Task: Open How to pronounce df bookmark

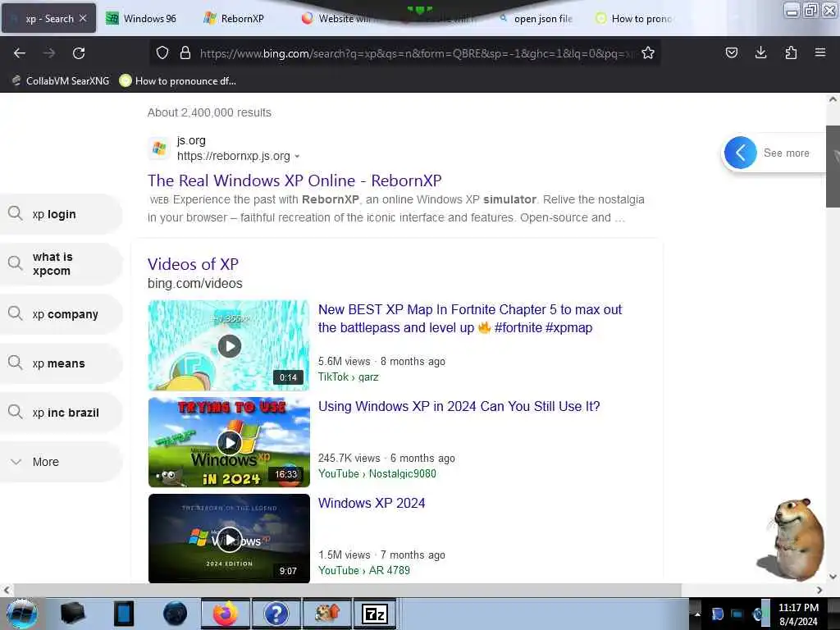Action: (178, 81)
